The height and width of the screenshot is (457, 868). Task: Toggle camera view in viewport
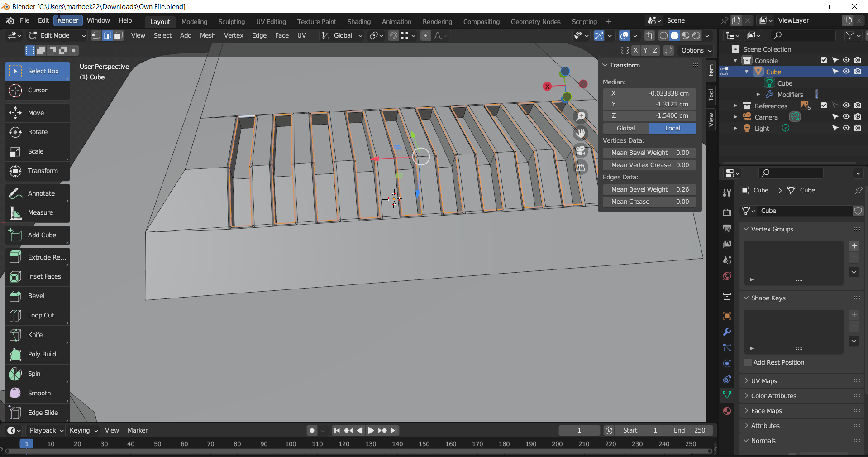click(581, 150)
